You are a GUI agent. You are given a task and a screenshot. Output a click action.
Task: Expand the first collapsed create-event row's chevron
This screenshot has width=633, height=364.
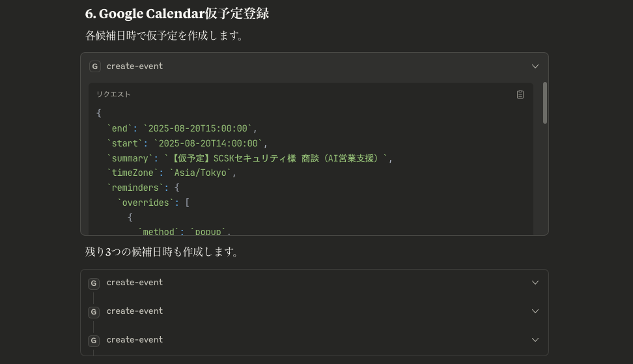click(x=535, y=283)
